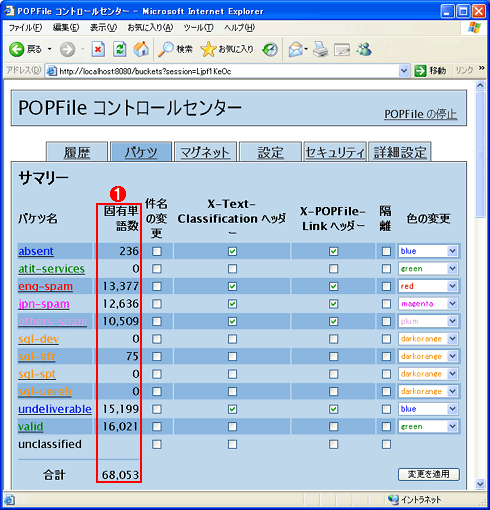The height and width of the screenshot is (510, 490).
Task: Uncheck X-Text-Classification for undeliverable
Action: [233, 409]
